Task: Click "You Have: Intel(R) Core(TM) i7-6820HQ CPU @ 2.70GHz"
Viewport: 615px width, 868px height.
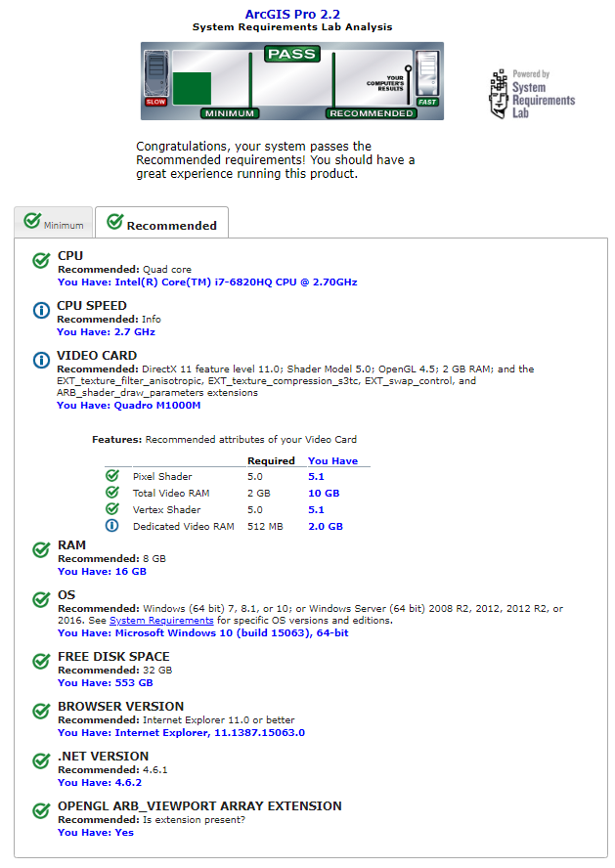Action: [x=207, y=282]
